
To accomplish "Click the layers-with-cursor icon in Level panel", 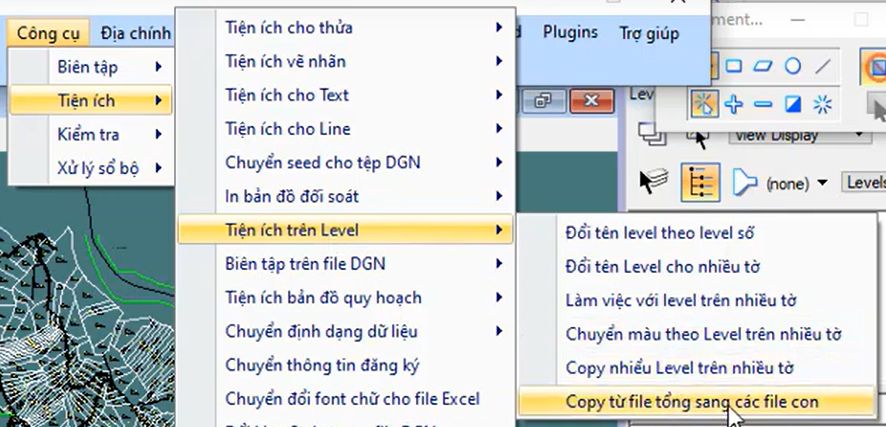I will [x=652, y=182].
